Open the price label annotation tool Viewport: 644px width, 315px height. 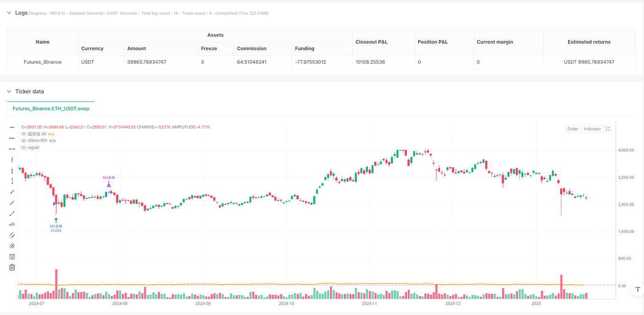pyautogui.click(x=12, y=223)
